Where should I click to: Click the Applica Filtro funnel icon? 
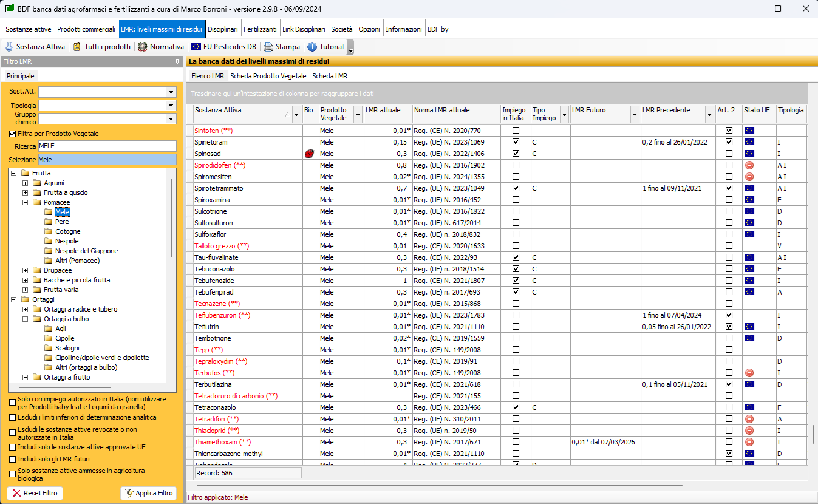[x=129, y=493]
